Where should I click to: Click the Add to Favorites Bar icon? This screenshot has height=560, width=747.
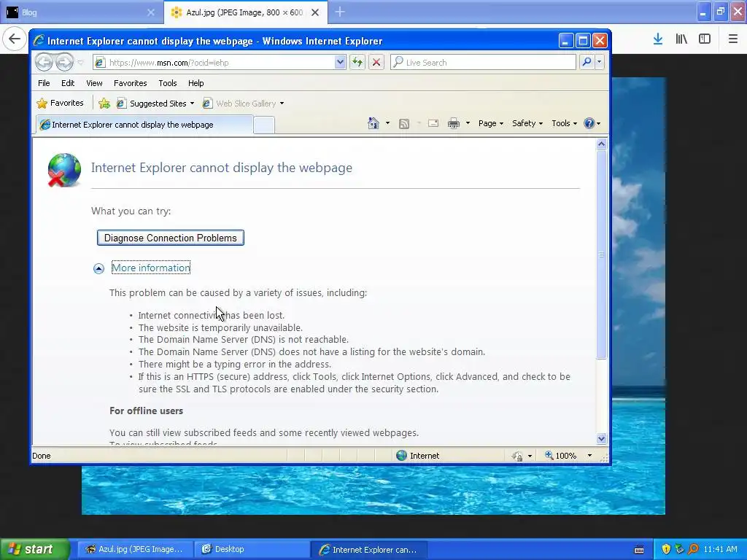pos(104,104)
